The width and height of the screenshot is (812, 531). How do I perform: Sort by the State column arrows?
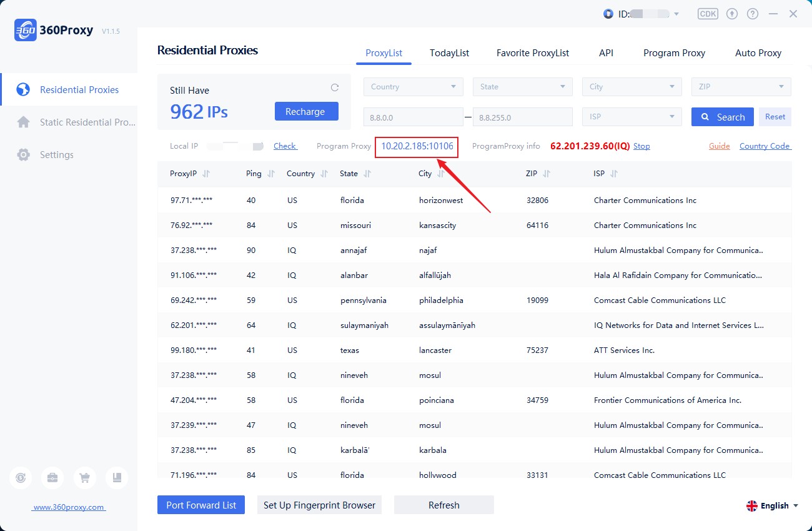pos(367,174)
